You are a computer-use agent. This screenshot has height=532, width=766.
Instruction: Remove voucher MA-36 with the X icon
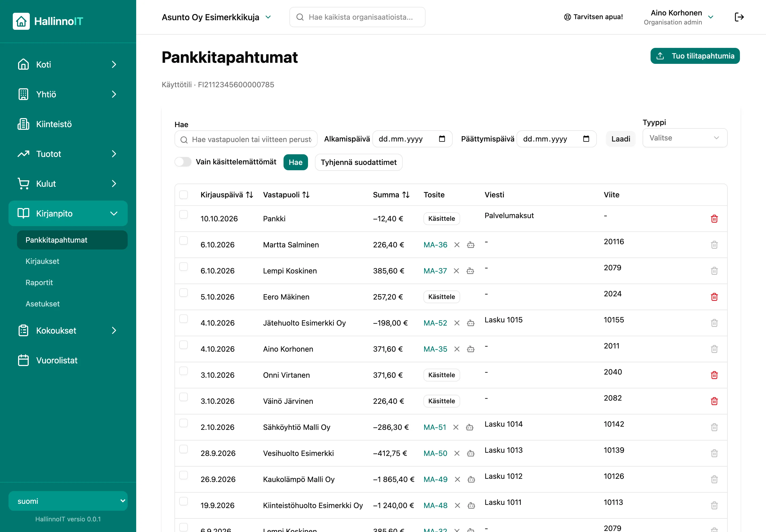coord(457,245)
